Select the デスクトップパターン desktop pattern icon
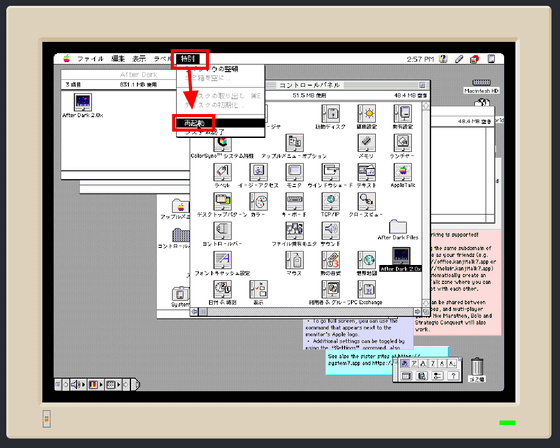This screenshot has width=560, height=448. coord(222,201)
